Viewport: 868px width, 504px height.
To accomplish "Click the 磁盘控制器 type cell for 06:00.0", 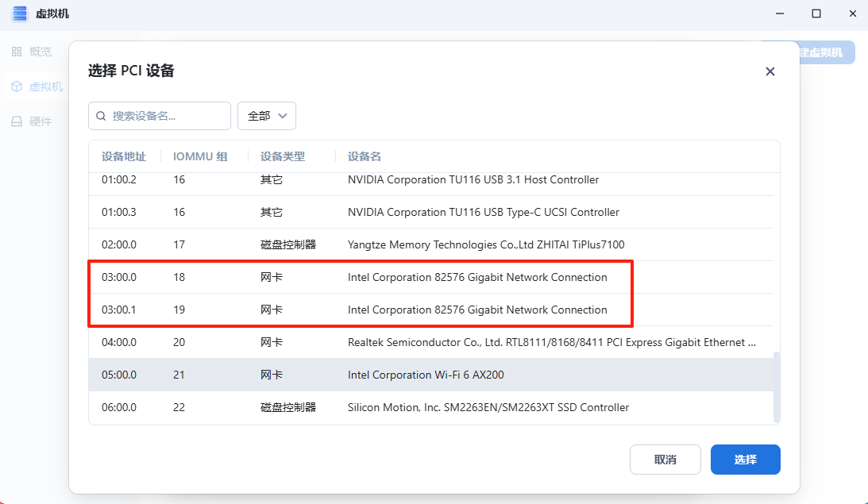I will click(287, 408).
